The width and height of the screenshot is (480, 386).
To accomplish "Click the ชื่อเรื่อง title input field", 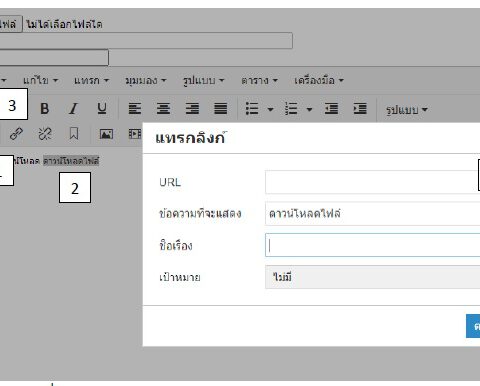I will 372,245.
